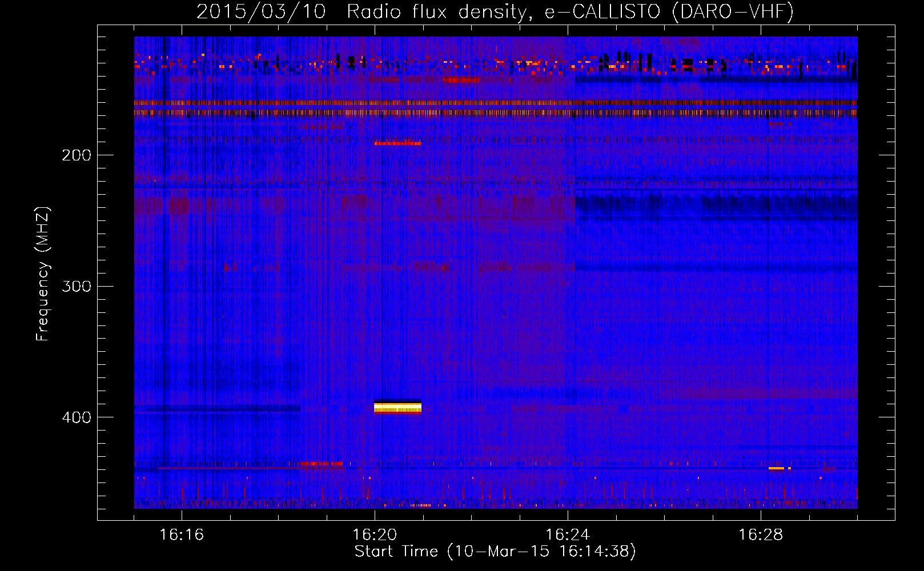Click the 400 frequency tick label
This screenshot has height=571, width=924.
click(77, 417)
